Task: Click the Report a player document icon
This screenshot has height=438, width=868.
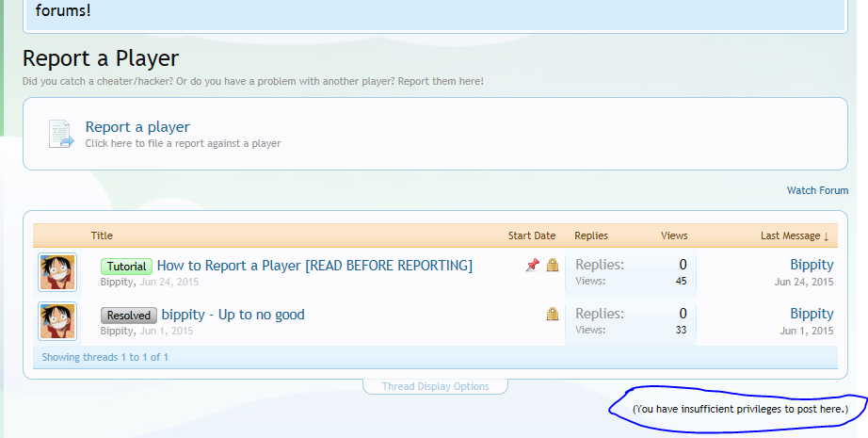Action: (x=61, y=134)
